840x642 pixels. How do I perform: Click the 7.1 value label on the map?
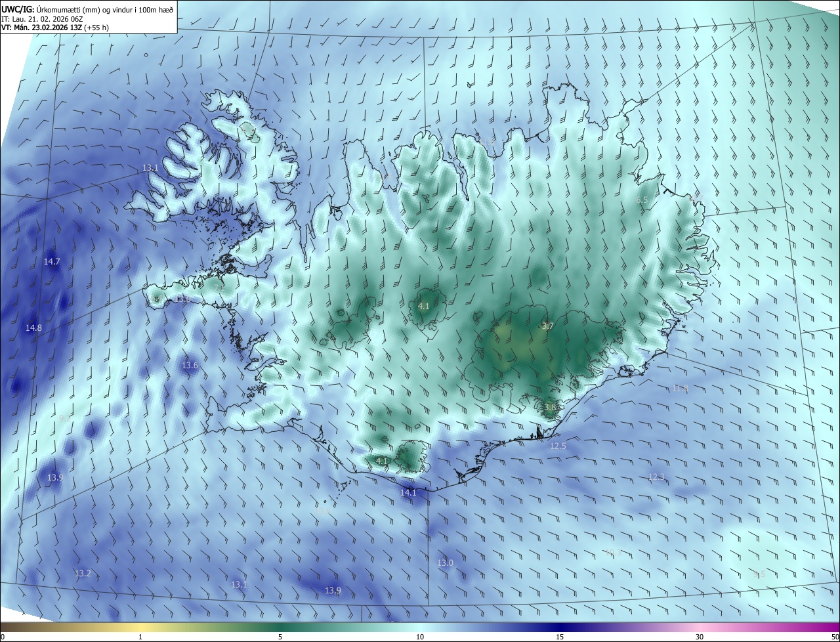pyautogui.click(x=220, y=287)
